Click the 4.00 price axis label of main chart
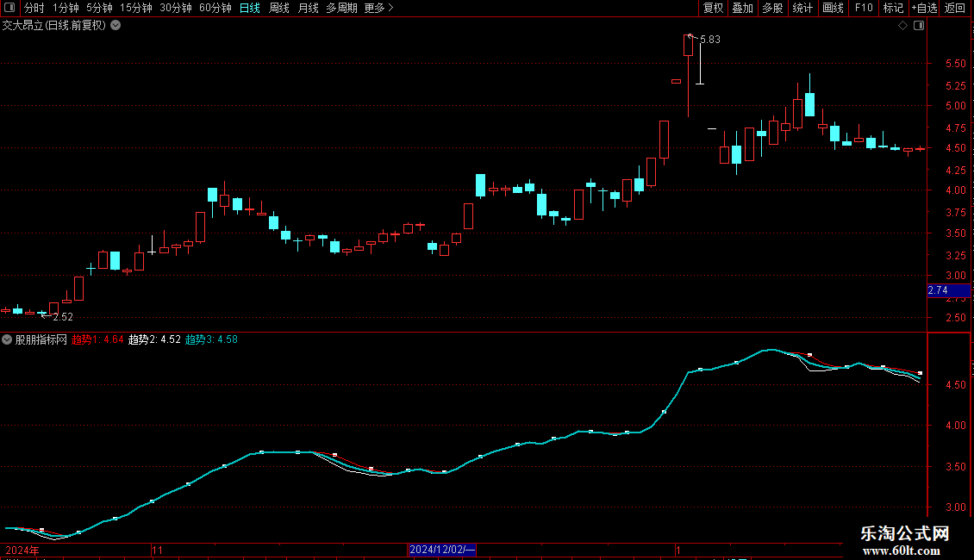Viewport: 974px width, 560px height. point(955,190)
